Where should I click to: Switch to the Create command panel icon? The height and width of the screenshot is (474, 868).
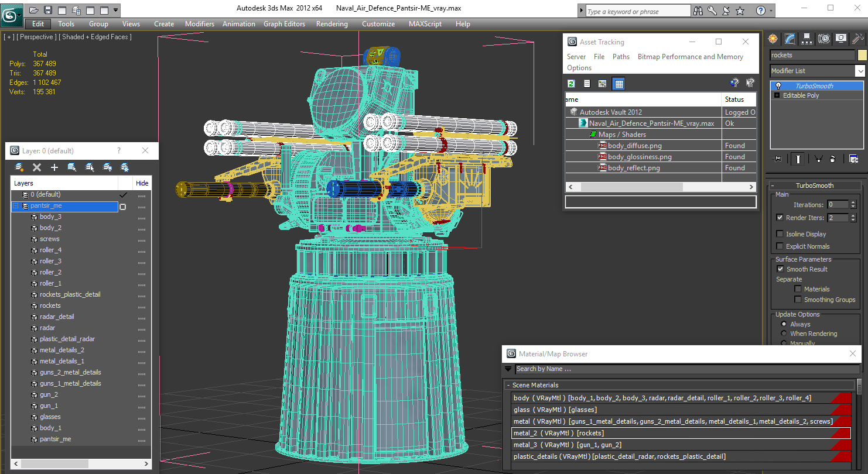pyautogui.click(x=773, y=39)
